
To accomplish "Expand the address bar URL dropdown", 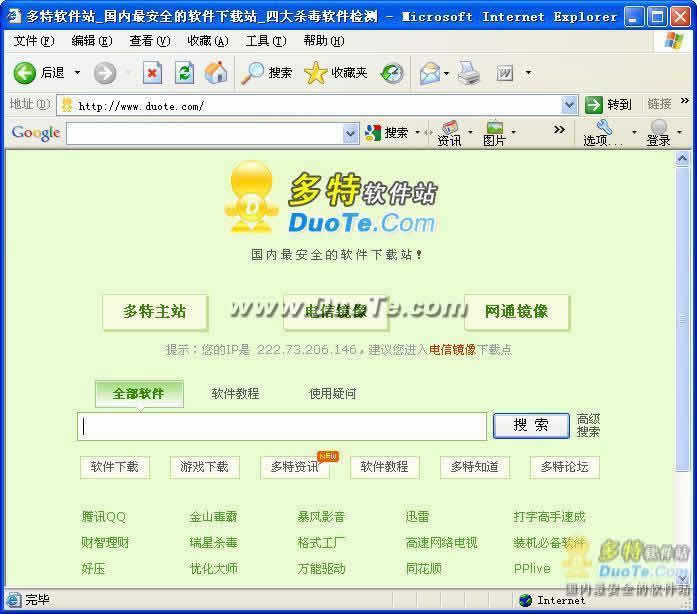I will 569,105.
